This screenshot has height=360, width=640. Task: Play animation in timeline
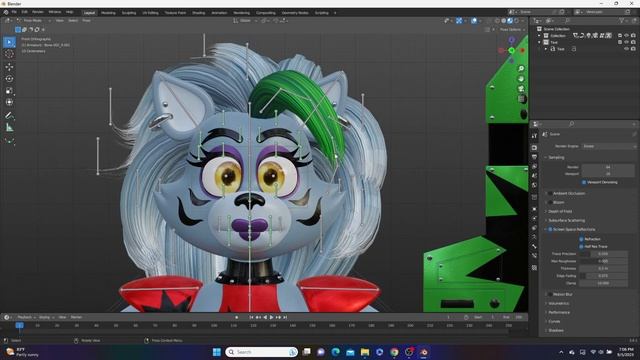pos(271,317)
